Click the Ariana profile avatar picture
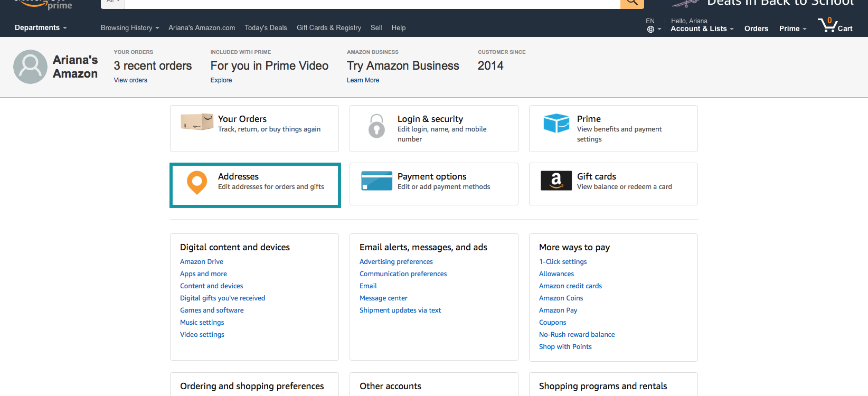 30,67
